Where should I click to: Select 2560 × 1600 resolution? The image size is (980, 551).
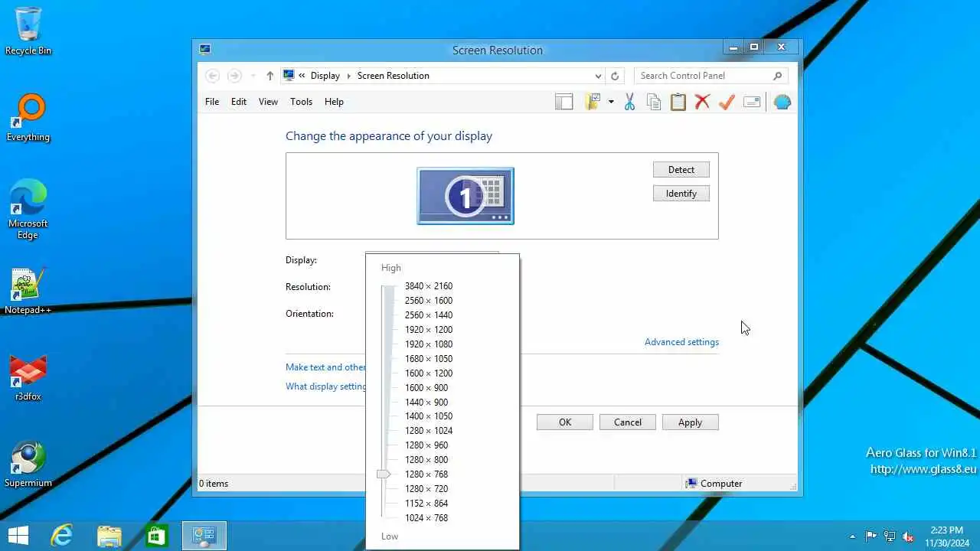(x=429, y=301)
